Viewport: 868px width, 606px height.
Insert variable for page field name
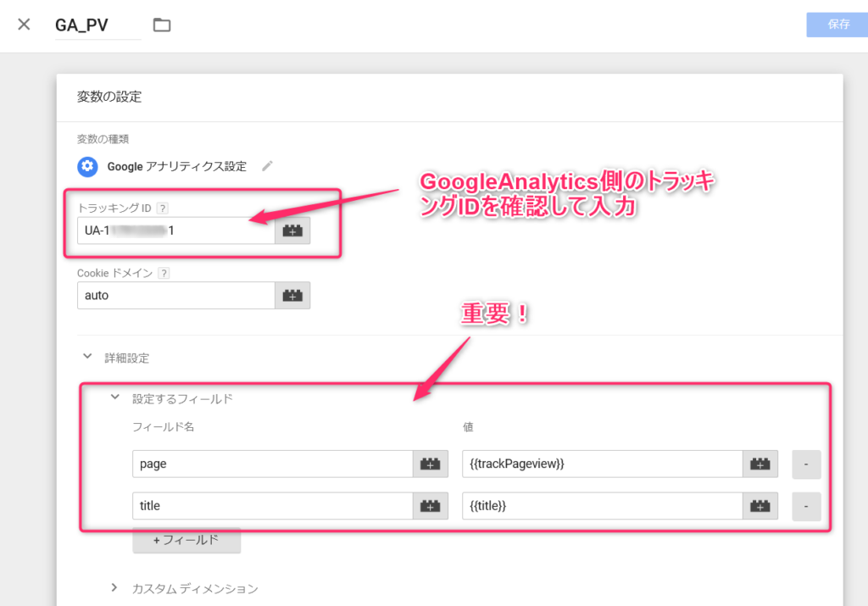coord(431,464)
